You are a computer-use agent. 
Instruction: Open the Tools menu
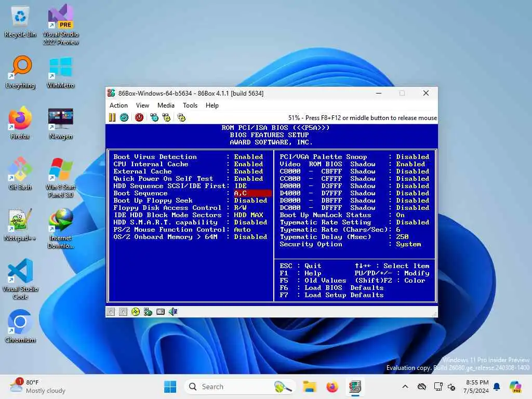point(190,105)
